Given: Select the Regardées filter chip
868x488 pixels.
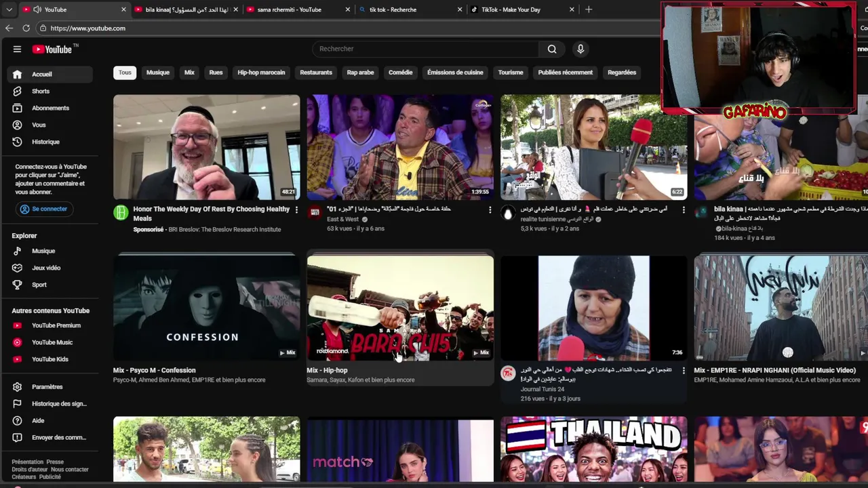Looking at the screenshot, I should [x=622, y=73].
